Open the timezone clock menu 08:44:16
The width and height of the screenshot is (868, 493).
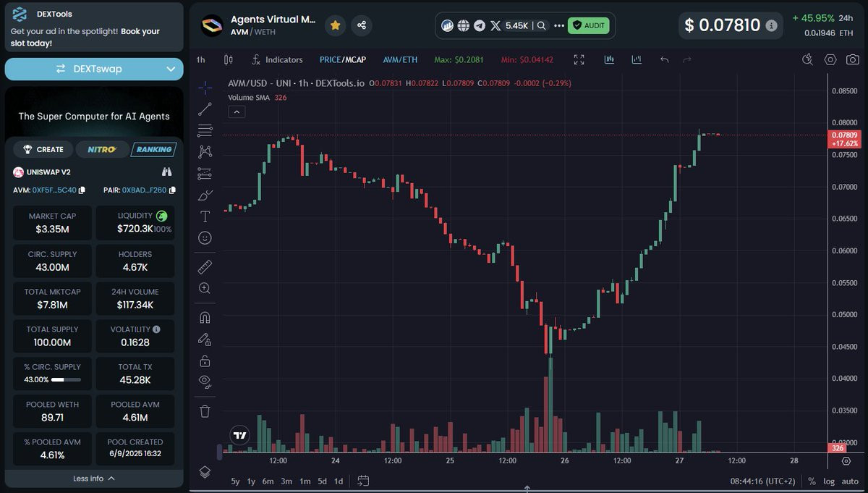(762, 481)
